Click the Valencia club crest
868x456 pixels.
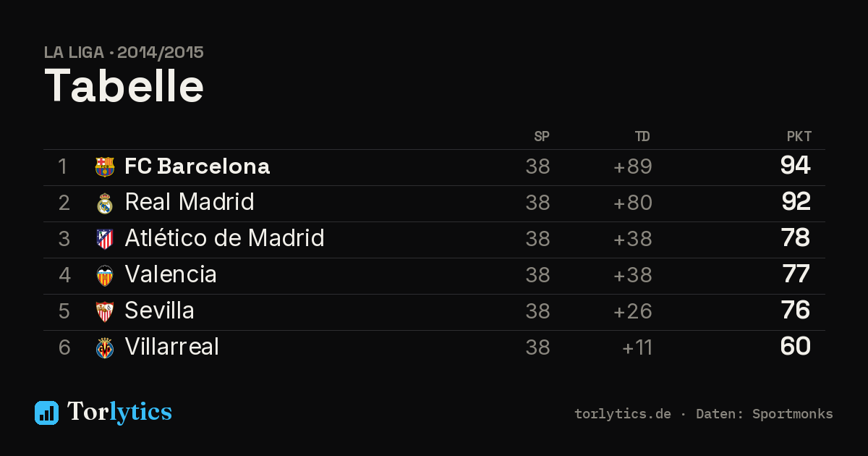[x=105, y=276]
